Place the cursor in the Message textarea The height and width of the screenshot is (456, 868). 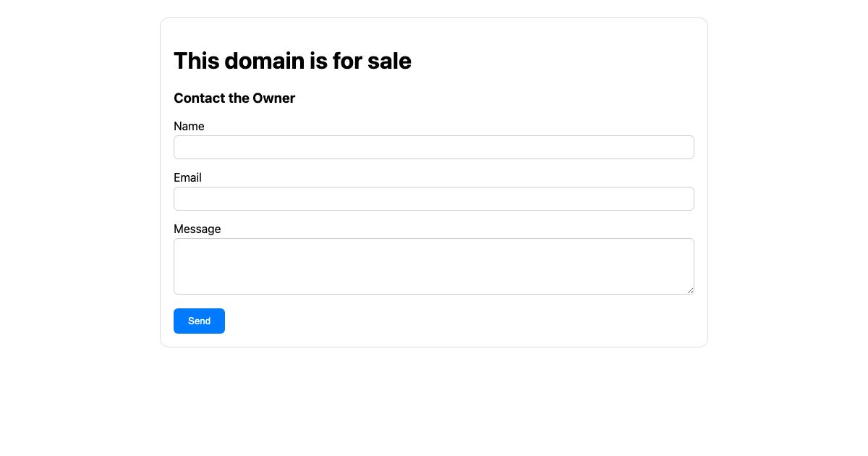434,266
